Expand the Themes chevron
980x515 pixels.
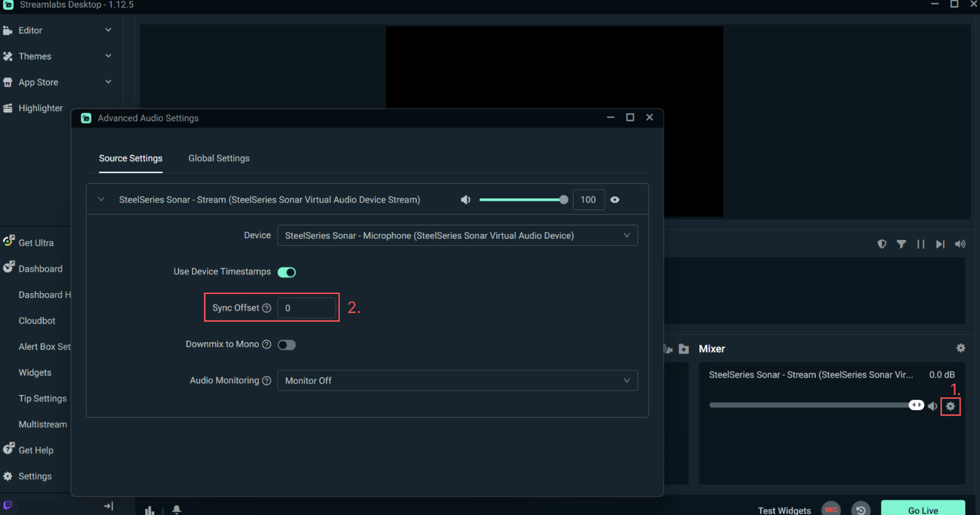pos(108,56)
